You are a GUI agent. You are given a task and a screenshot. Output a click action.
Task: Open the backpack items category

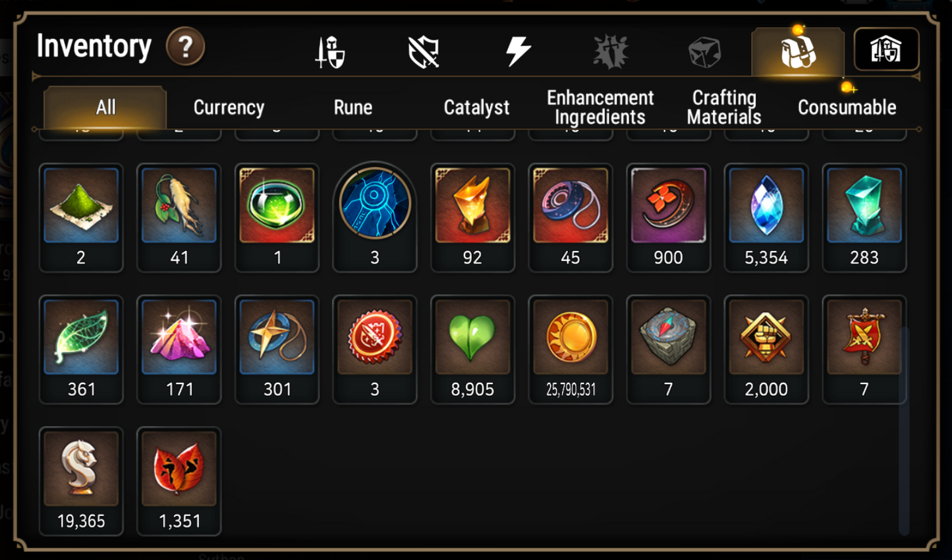(x=798, y=51)
